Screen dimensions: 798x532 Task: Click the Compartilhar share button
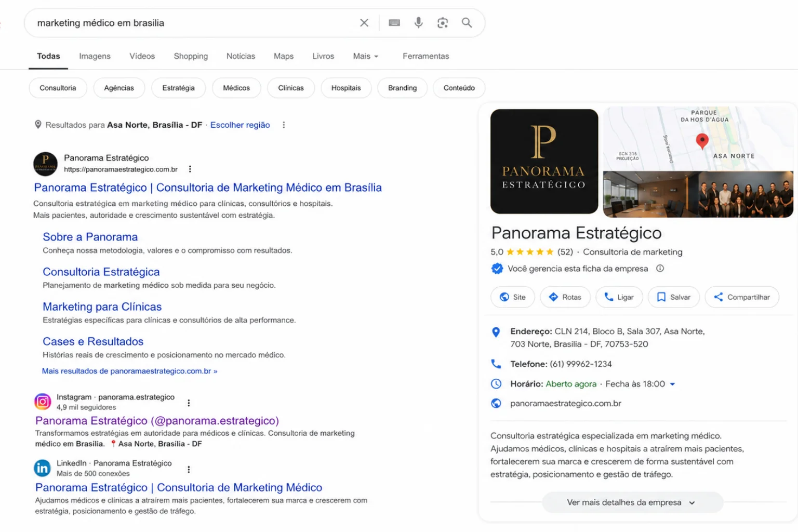pos(742,297)
